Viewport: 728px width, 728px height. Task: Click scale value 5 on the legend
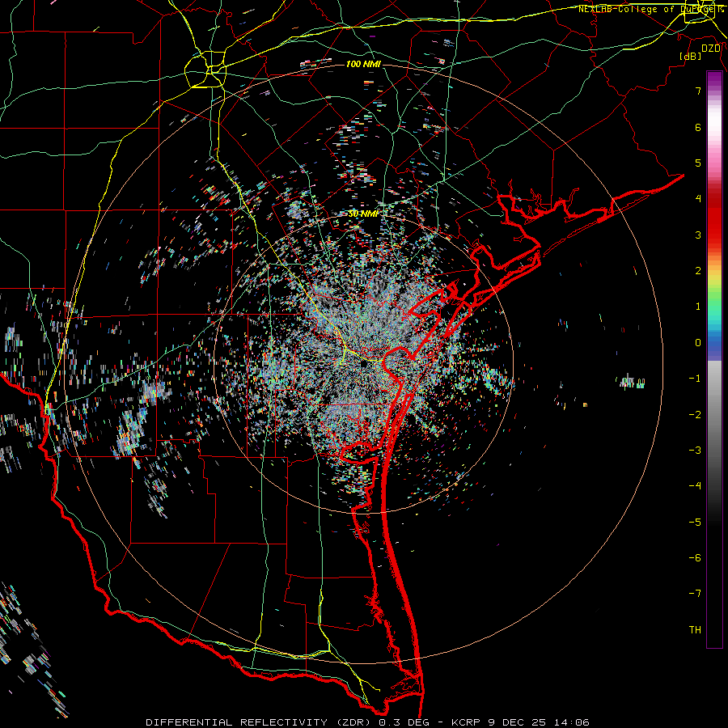pyautogui.click(x=698, y=163)
